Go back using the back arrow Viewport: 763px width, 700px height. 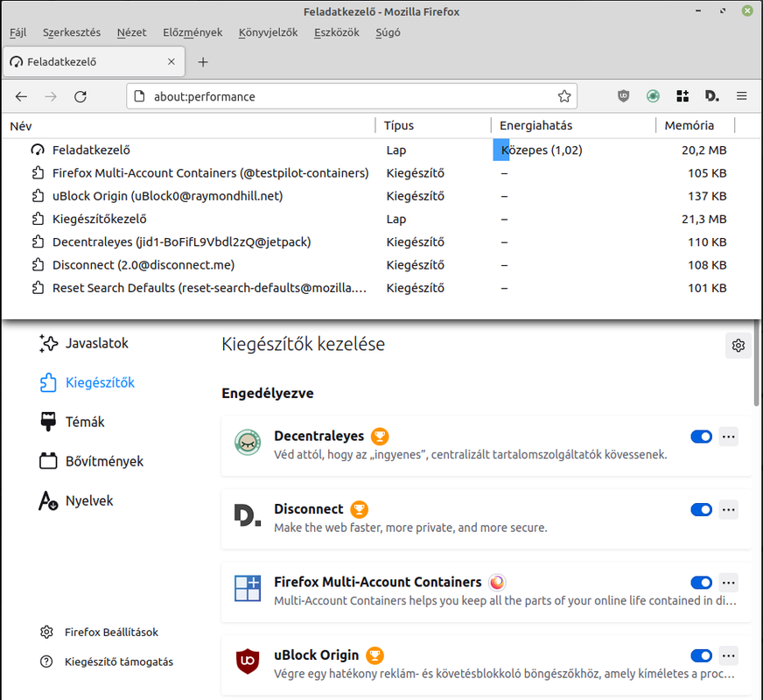click(x=21, y=97)
